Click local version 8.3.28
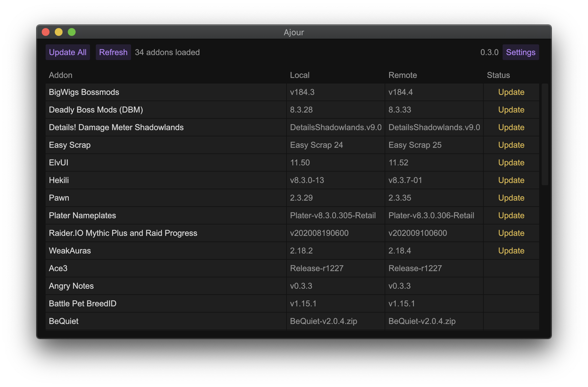 [301, 110]
